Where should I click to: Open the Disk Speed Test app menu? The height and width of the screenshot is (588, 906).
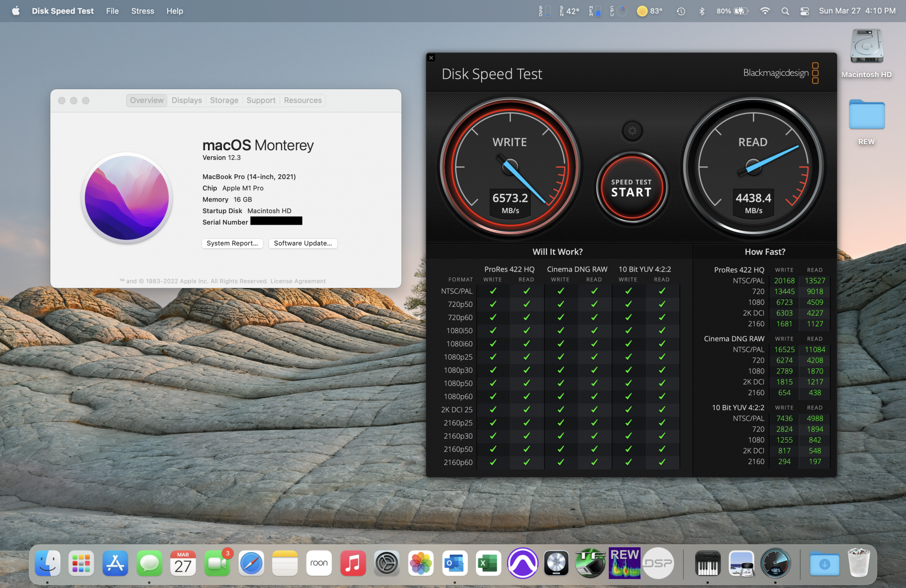click(63, 11)
